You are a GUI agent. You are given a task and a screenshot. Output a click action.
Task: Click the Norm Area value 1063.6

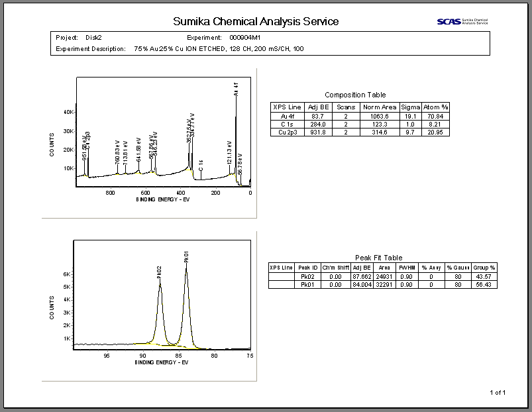tap(380, 117)
